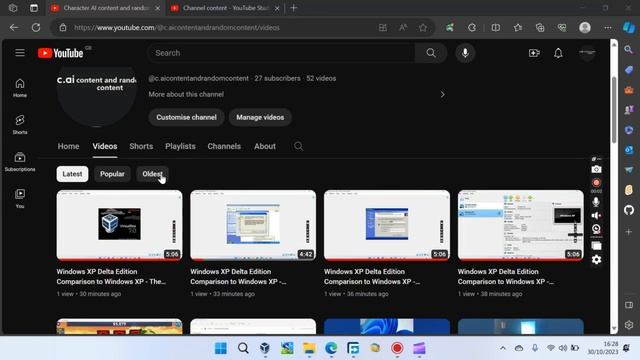Open Edge collections icon
Screen dimensions: 640x360
tap(540, 27)
